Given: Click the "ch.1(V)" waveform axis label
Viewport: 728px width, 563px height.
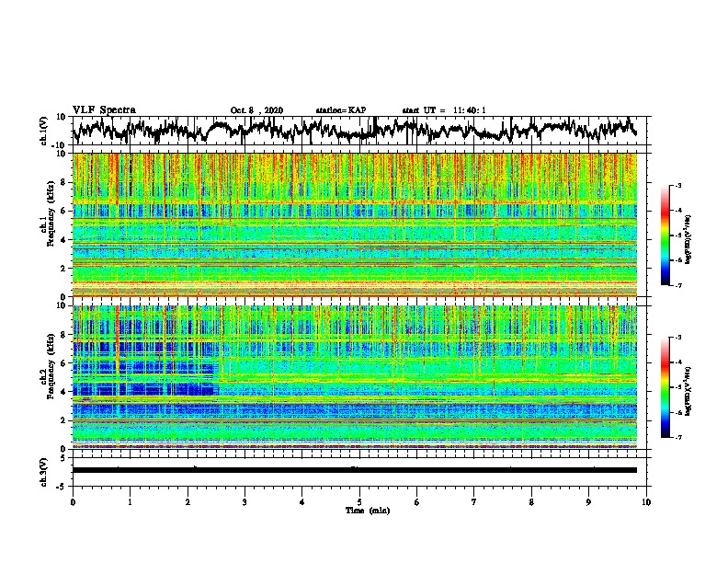Looking at the screenshot, I should 44,131.
